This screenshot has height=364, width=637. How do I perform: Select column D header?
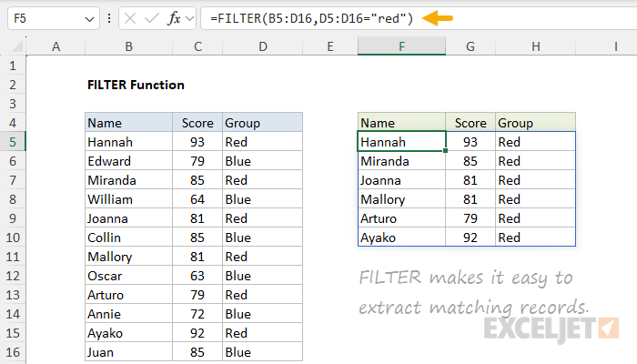(263, 46)
